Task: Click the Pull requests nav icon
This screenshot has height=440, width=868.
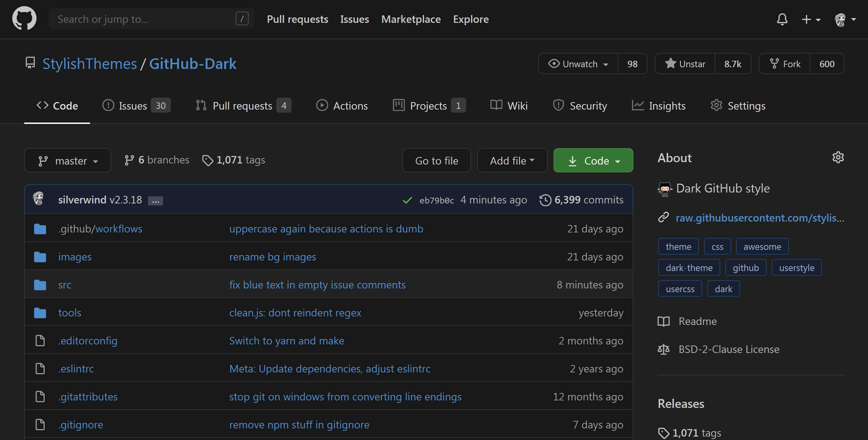Action: coord(201,105)
